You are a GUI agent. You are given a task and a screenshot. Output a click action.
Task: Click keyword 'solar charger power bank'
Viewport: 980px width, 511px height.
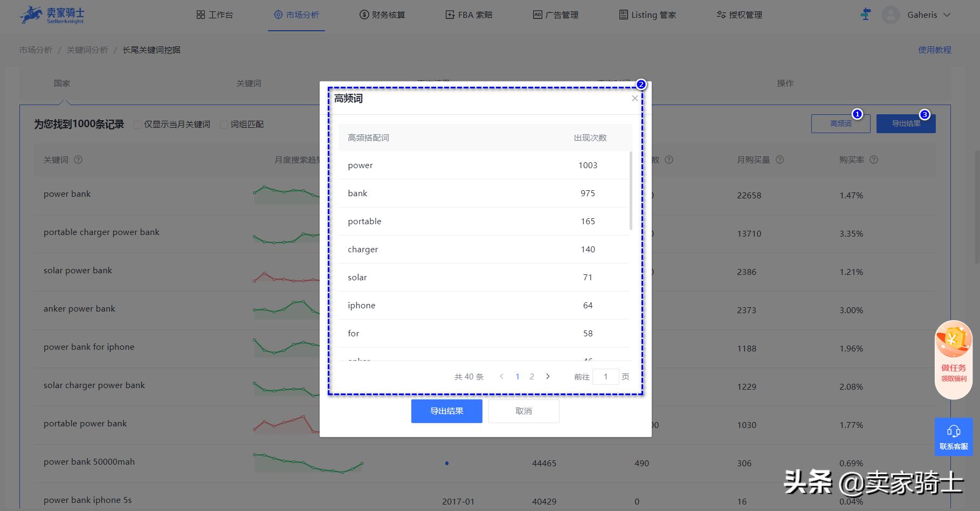tap(94, 385)
